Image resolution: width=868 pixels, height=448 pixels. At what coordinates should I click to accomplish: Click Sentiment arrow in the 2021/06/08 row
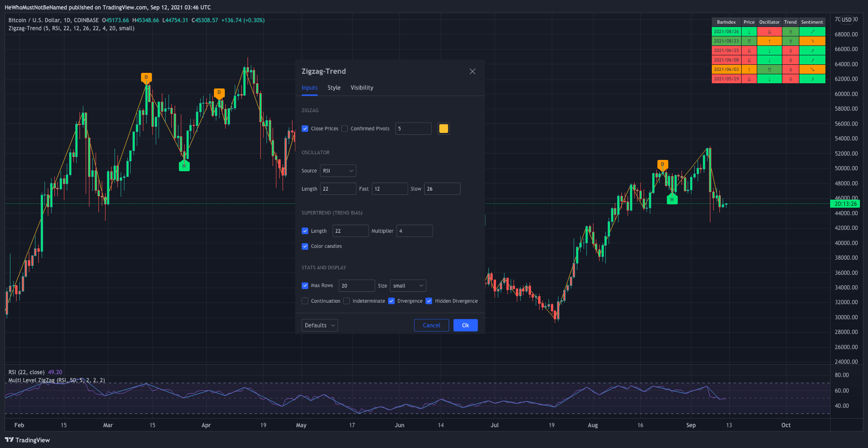(x=812, y=60)
